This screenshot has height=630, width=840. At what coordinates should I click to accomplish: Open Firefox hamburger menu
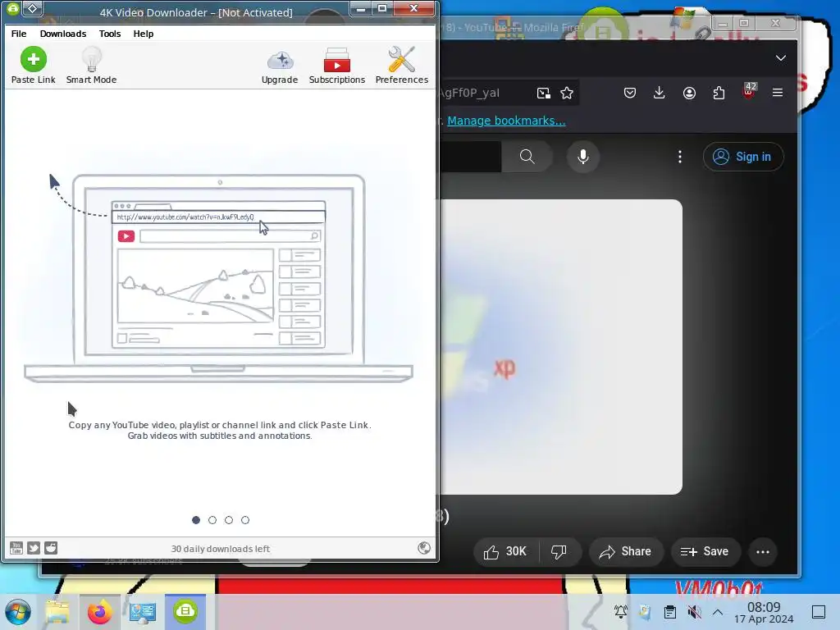tap(778, 93)
